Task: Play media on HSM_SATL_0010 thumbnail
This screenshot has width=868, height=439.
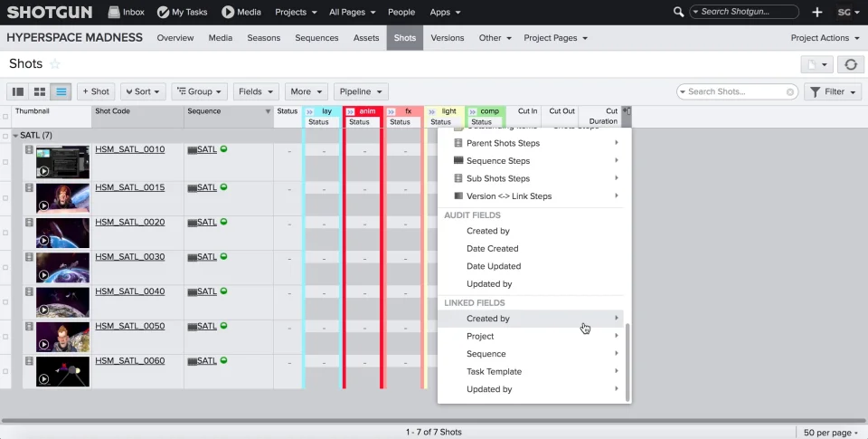Action: pyautogui.click(x=43, y=171)
